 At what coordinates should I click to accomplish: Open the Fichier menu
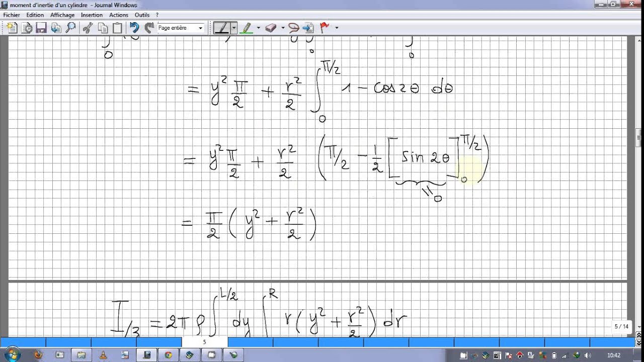[x=12, y=15]
